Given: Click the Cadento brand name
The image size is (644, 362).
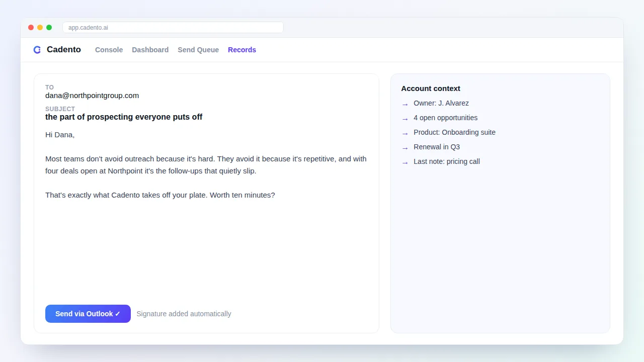Looking at the screenshot, I should tap(64, 50).
